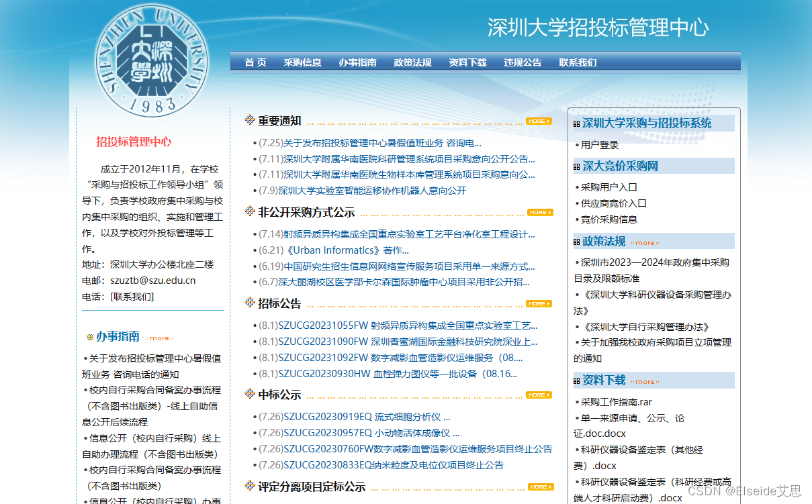Viewport: 812px width, 504px height.
Task: Open《深圳大学自行采购管理办法》link
Action: (x=645, y=327)
